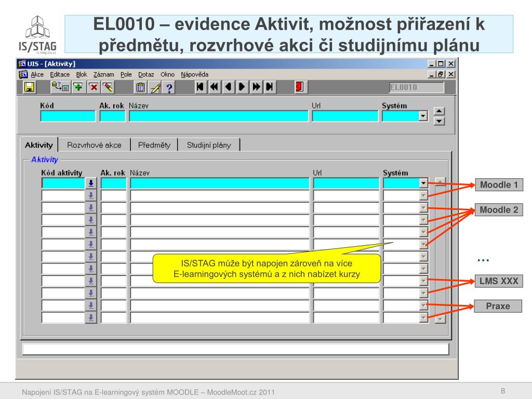
Task: Open help with blue question mark icon
Action: coord(169,87)
